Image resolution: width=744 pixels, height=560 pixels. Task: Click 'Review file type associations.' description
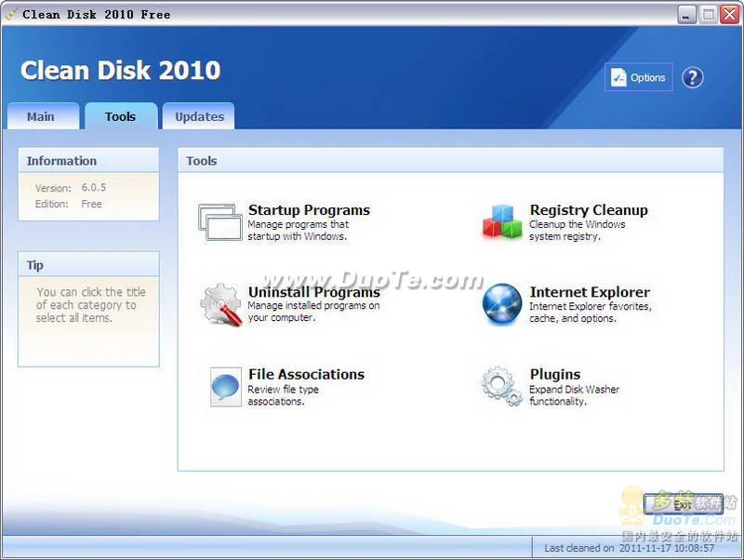tap(283, 395)
